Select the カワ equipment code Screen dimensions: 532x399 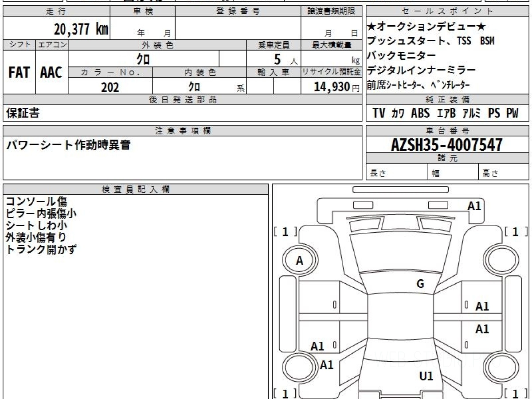coord(398,113)
